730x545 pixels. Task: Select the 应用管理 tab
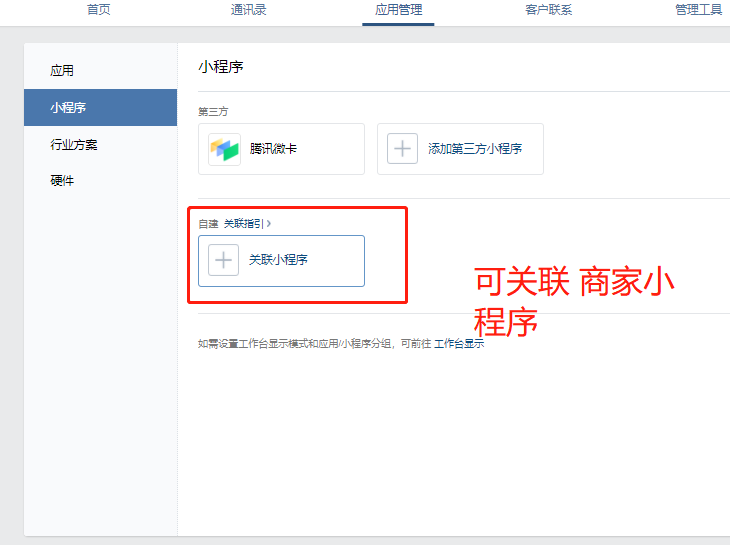coord(399,10)
